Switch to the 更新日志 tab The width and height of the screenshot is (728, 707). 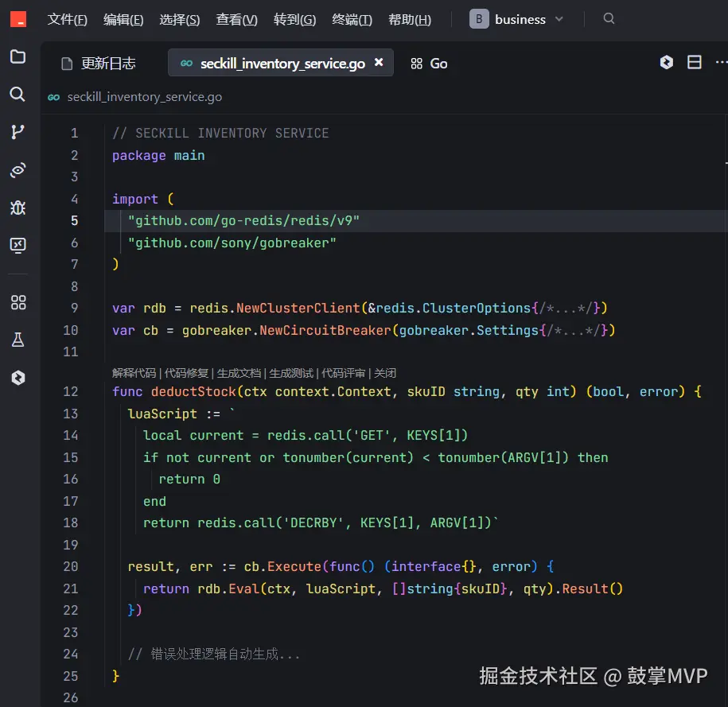[x=99, y=63]
